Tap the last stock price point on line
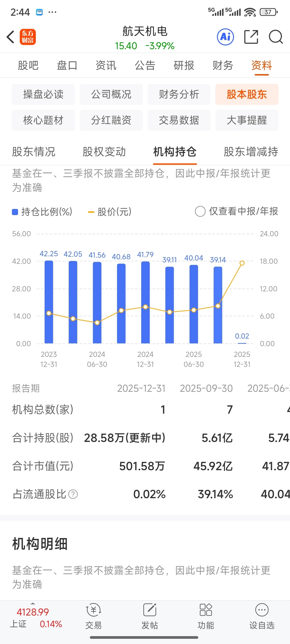The image size is (290, 644). point(242,263)
